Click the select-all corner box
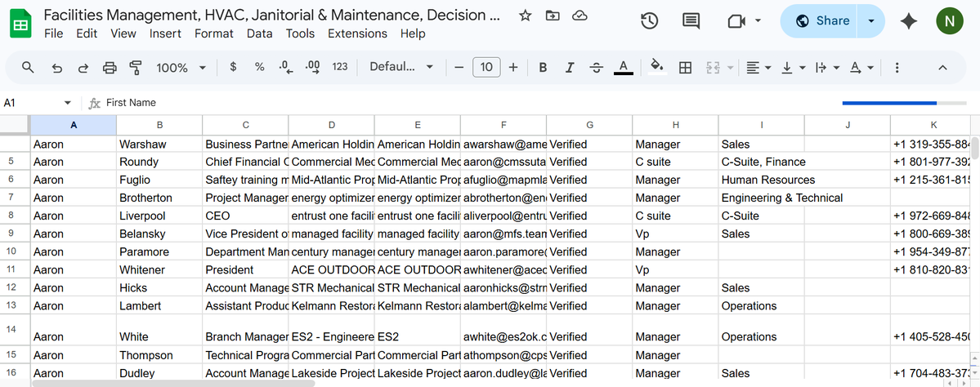This screenshot has width=980, height=387. (15, 125)
